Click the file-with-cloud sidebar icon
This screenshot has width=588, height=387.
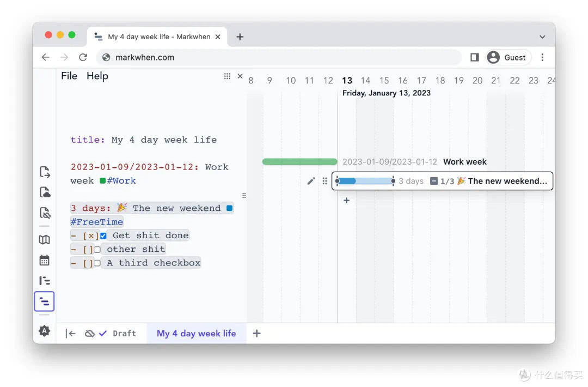[45, 192]
